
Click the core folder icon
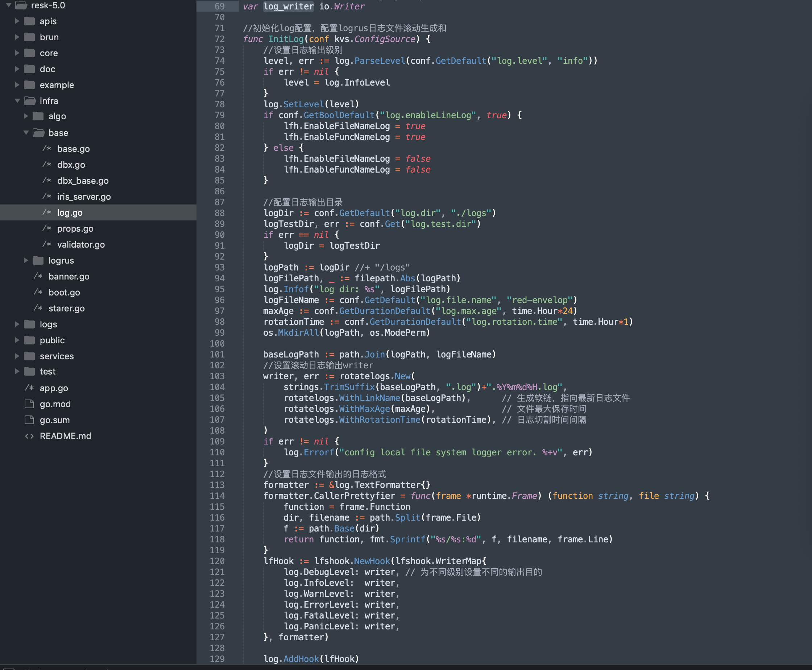pos(29,53)
